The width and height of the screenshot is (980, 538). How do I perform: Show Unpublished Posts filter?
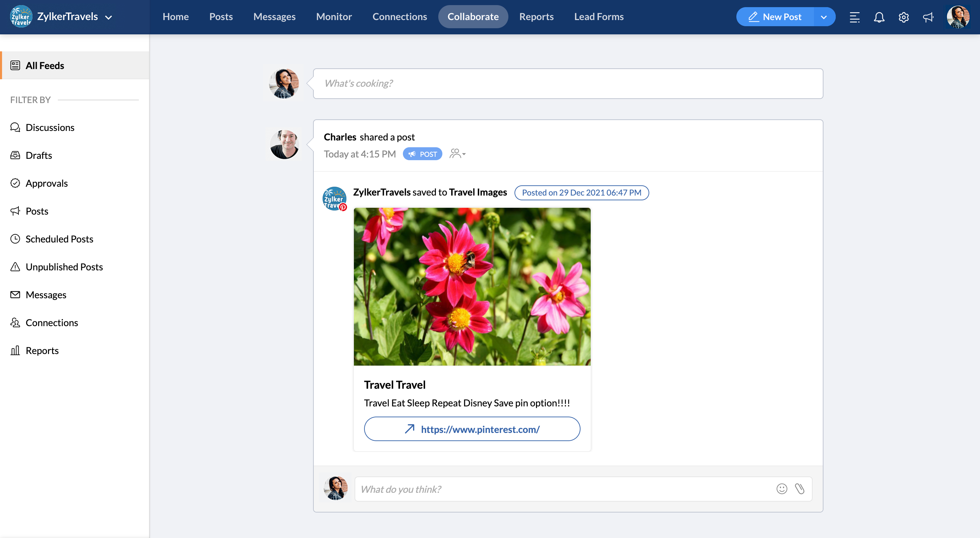pyautogui.click(x=64, y=267)
